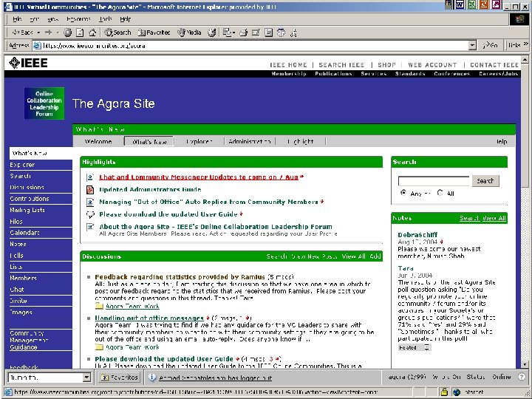
Task: Open the View menu
Action: click(52, 19)
